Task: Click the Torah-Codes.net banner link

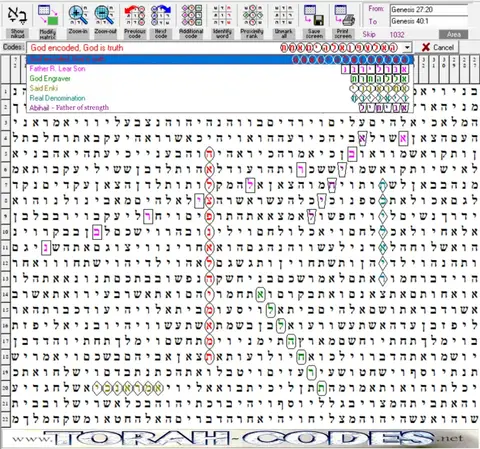Action: tap(239, 438)
